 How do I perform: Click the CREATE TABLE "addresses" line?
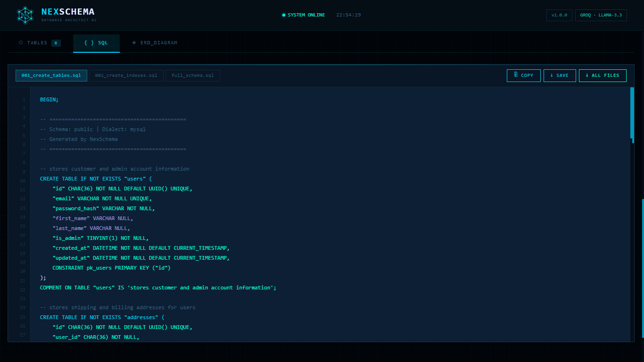coord(102,317)
